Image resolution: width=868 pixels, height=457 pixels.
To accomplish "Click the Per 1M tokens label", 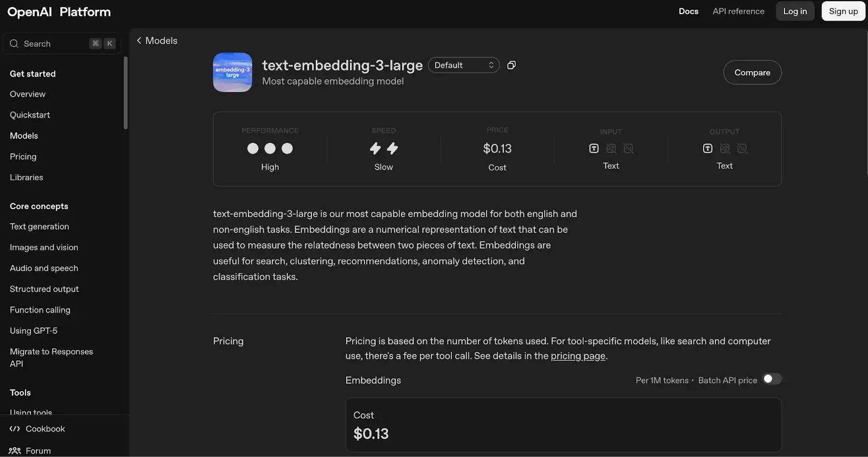I will [662, 380].
